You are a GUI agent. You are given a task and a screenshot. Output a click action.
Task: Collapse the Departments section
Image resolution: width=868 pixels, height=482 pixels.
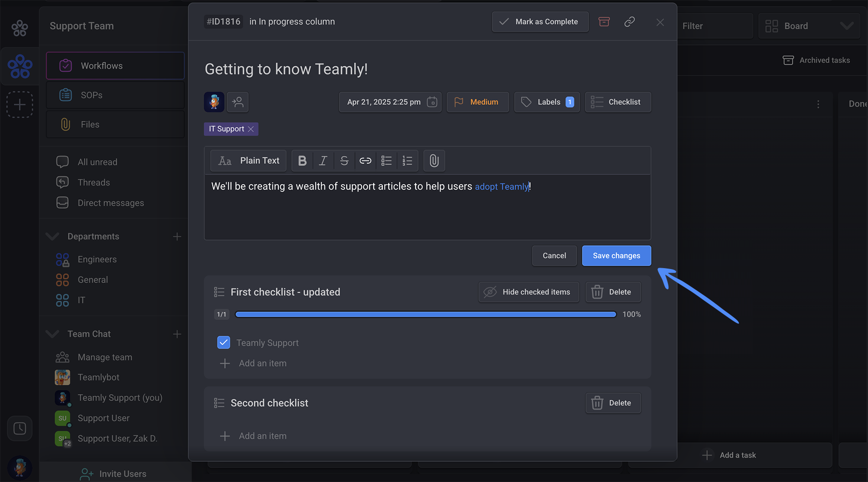(x=52, y=236)
